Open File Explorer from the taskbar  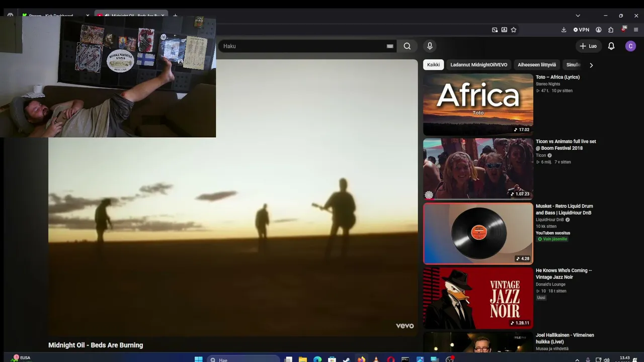[303, 359]
